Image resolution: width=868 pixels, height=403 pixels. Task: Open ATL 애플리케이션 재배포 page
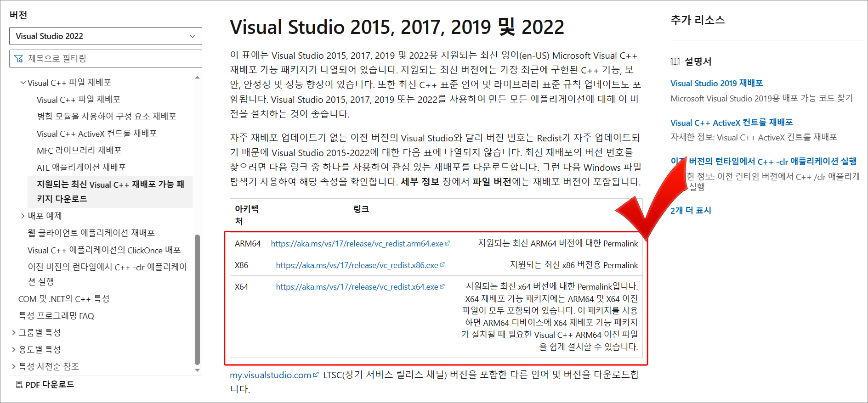point(81,168)
